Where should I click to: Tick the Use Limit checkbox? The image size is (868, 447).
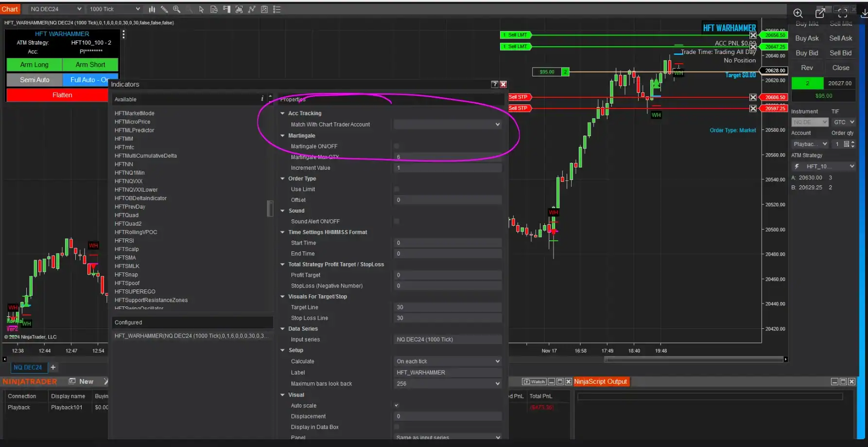pos(397,189)
